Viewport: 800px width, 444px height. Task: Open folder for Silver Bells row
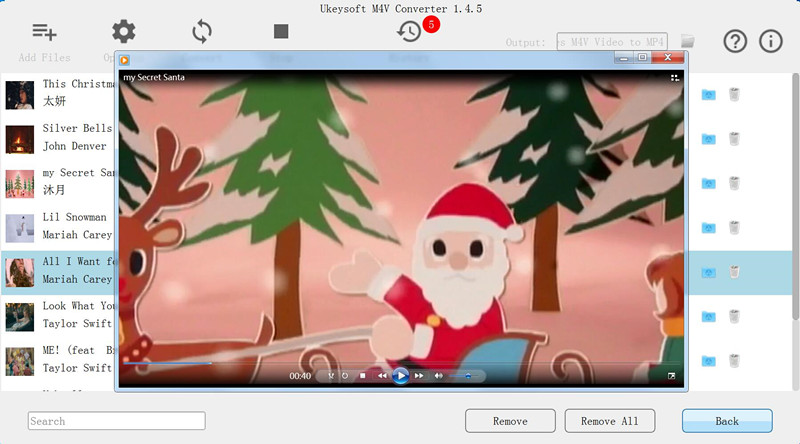[708, 139]
